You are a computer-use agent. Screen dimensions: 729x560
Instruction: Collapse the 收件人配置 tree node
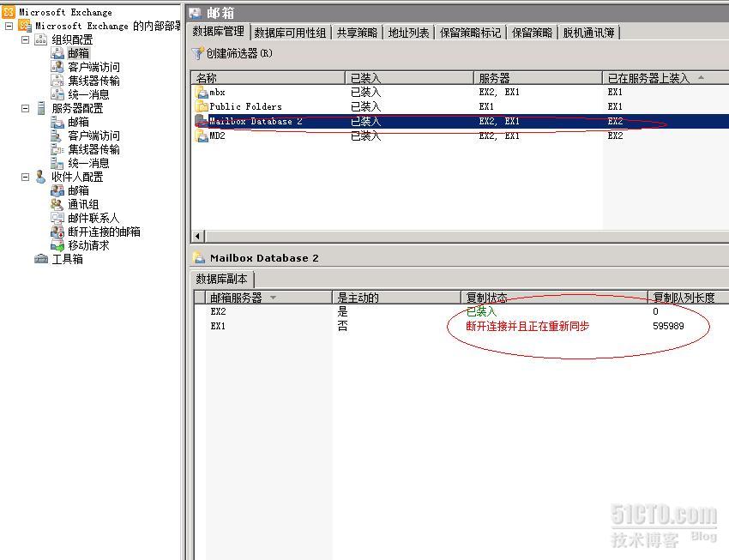point(25,177)
